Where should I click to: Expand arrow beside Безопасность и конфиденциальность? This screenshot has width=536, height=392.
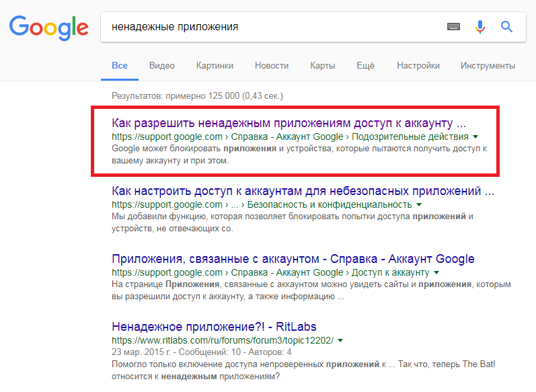pos(418,204)
